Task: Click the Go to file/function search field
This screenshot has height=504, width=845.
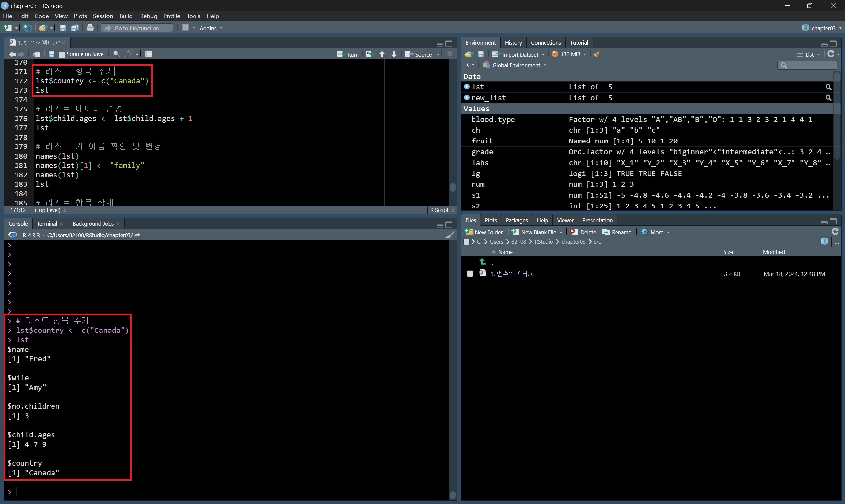Action: 137,28
